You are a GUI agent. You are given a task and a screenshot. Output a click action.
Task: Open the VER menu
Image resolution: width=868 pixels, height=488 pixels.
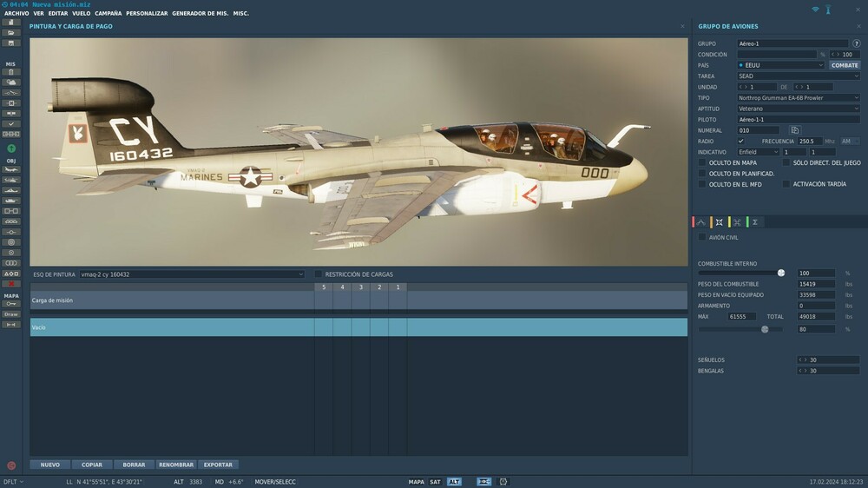pyautogui.click(x=38, y=13)
